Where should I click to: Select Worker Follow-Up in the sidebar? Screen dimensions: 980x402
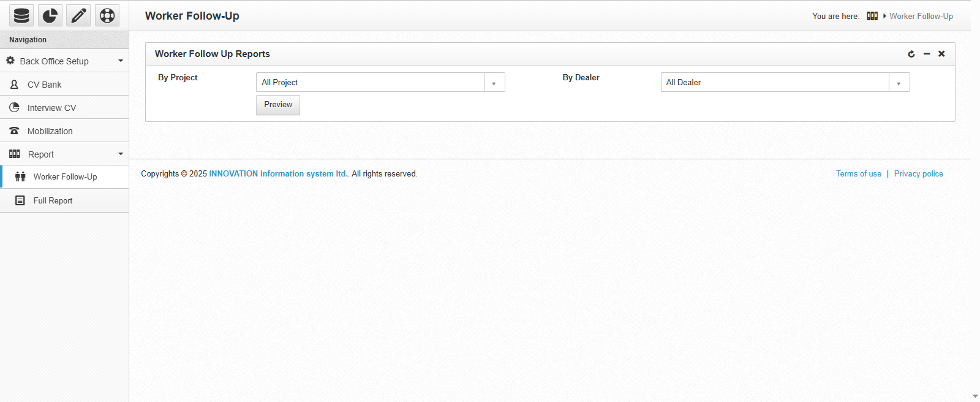point(65,176)
